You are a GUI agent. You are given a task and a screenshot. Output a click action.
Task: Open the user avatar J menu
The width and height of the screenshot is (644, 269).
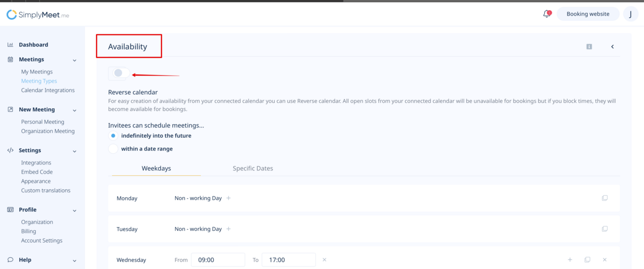(630, 14)
